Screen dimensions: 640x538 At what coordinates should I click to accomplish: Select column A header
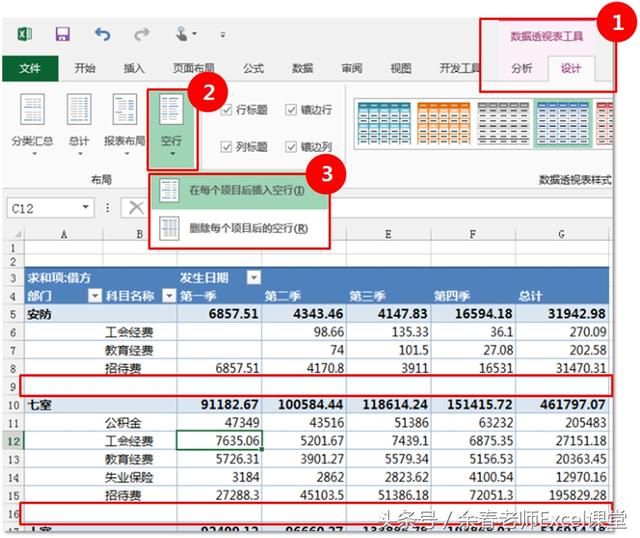64,234
